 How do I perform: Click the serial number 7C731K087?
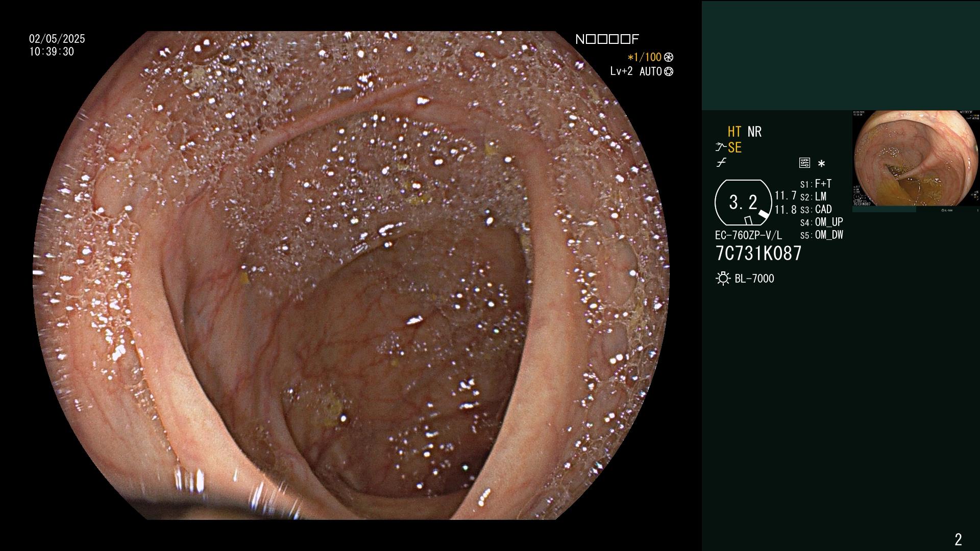[x=758, y=253]
